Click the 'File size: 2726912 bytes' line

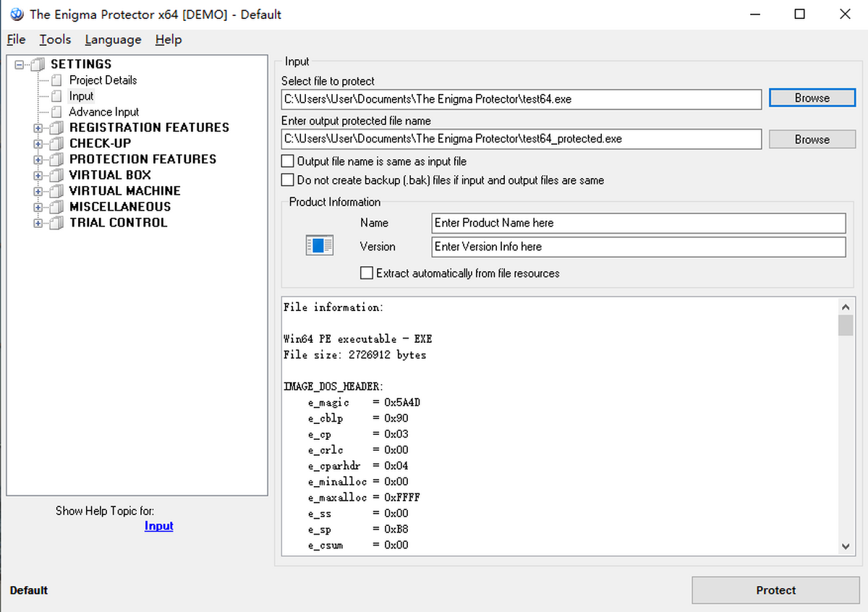coord(354,355)
